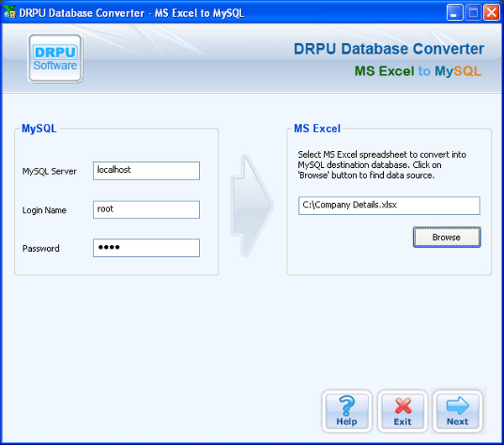Open Help with the question mark icon
The image size is (504, 445).
(x=347, y=411)
